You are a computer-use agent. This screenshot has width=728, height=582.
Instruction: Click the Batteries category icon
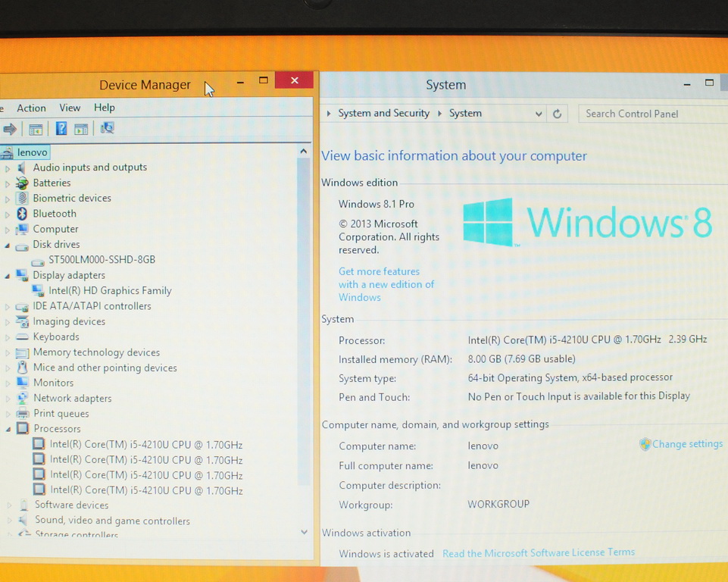22,183
